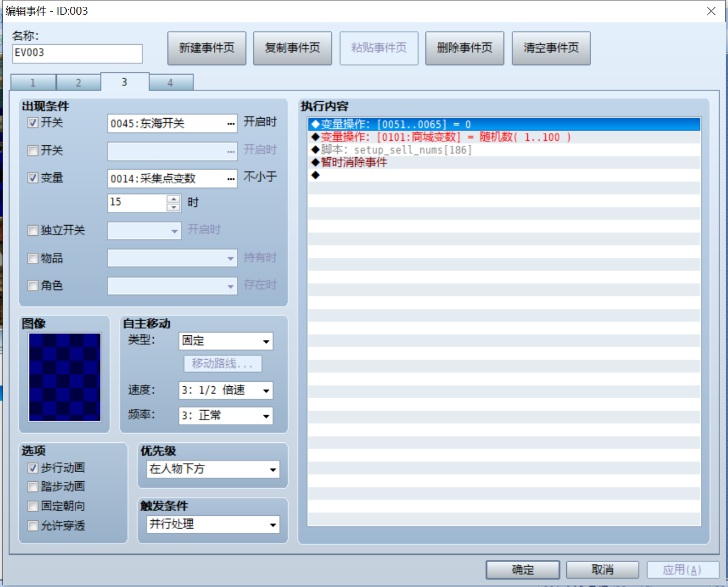Viewport: 728px width, 587px height.
Task: Open the 触发条件 dropdown 并行处理
Action: [x=273, y=525]
